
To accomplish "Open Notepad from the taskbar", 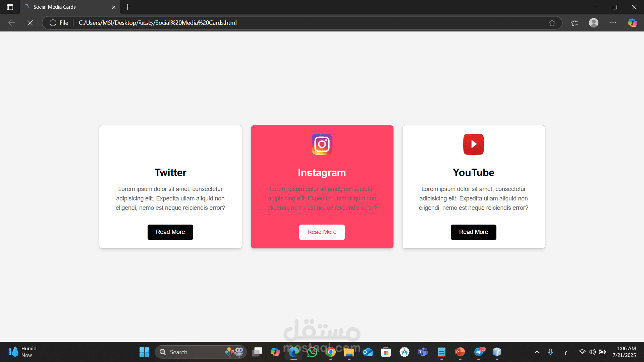I will point(441,352).
